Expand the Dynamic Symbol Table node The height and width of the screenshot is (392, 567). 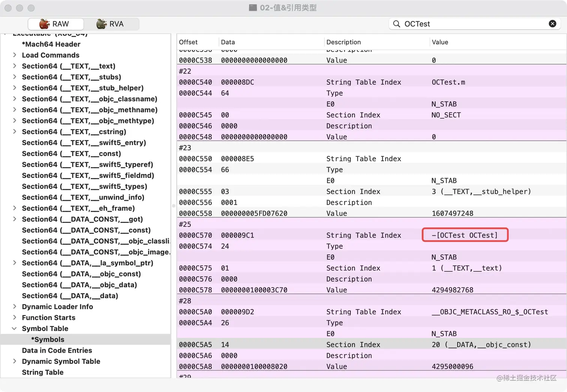point(15,361)
